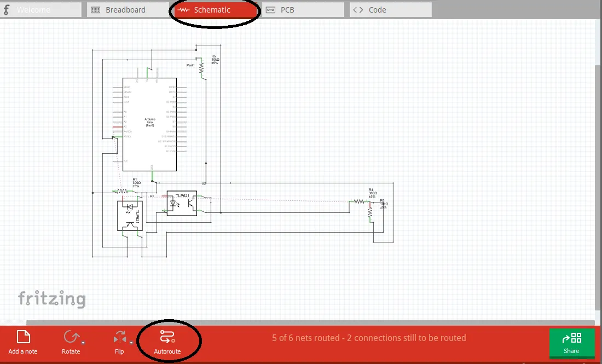Select the Schematic tab
The image size is (602, 364).
click(x=216, y=10)
